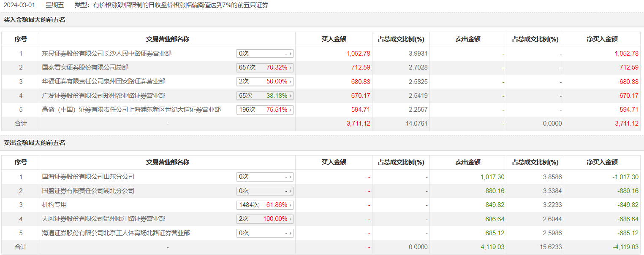Click 净买入金额 header in the buy table
This screenshot has width=644, height=255.
[x=602, y=39]
